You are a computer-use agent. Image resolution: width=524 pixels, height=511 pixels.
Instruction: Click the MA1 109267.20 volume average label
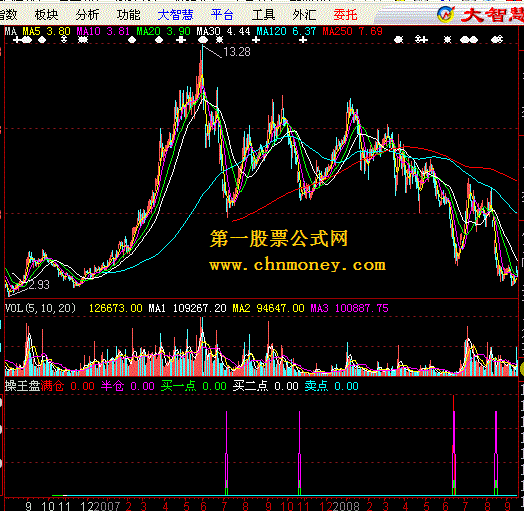click(187, 308)
